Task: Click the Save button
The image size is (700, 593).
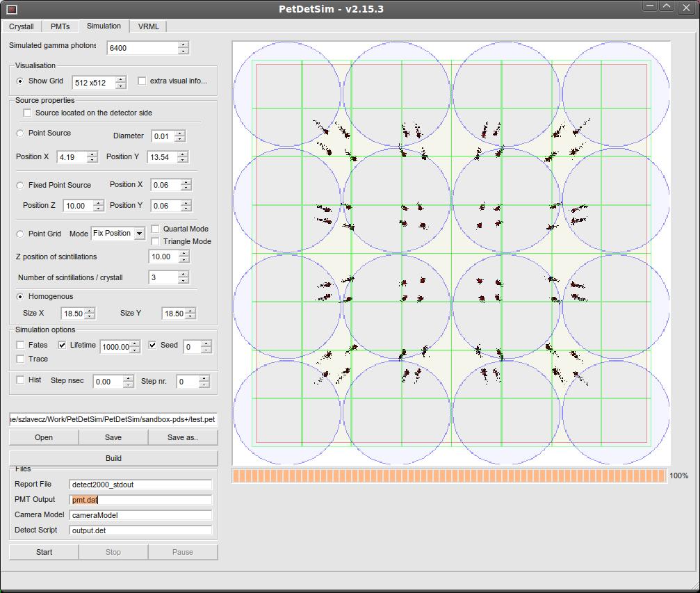Action: point(113,437)
